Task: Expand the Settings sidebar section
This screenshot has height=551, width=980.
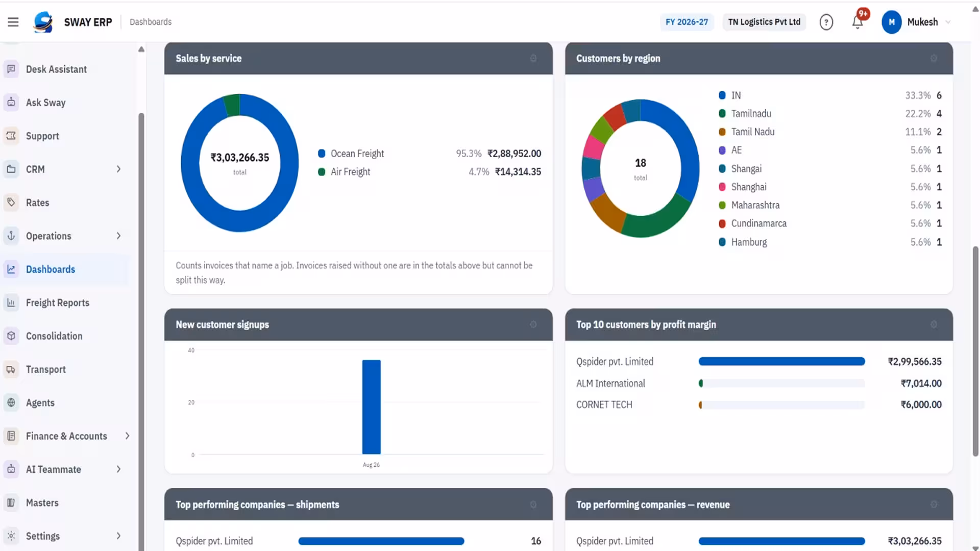Action: pyautogui.click(x=118, y=536)
